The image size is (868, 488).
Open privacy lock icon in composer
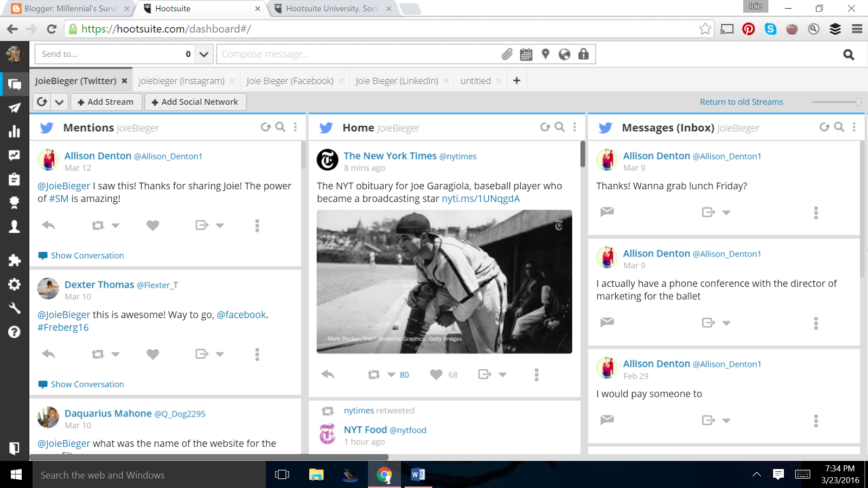(x=584, y=54)
